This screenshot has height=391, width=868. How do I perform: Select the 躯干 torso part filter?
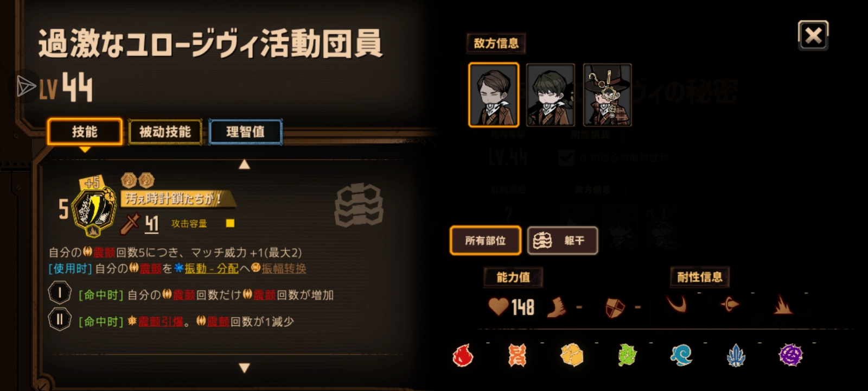563,241
